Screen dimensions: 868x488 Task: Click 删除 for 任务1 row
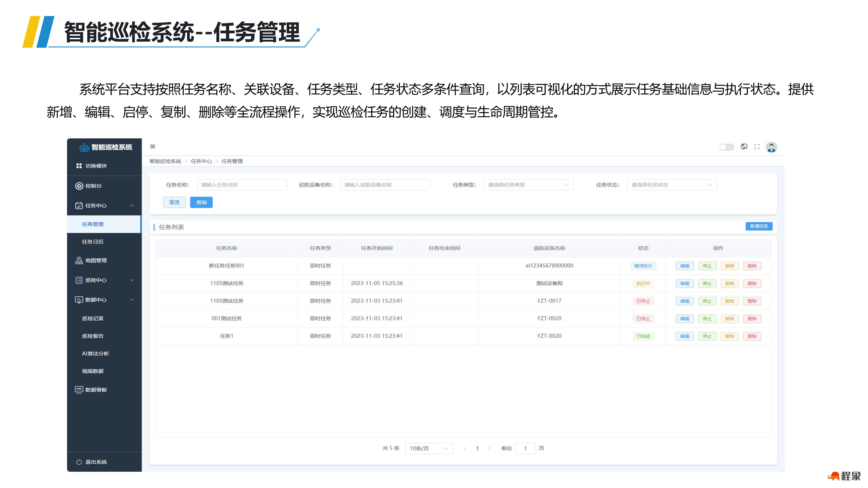tap(752, 336)
